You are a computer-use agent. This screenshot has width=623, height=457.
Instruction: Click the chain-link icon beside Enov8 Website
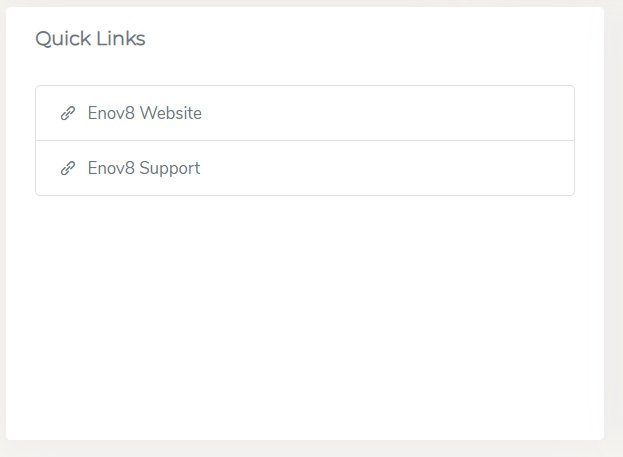[x=68, y=114]
